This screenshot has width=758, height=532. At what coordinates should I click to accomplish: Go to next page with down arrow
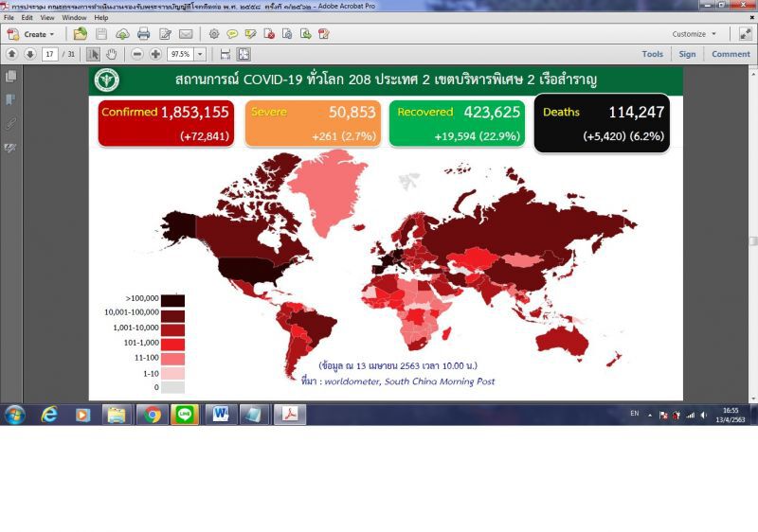30,54
